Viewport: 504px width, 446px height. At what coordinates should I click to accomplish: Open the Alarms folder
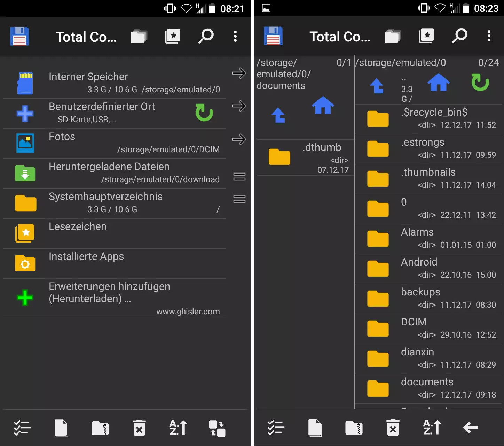(x=428, y=239)
